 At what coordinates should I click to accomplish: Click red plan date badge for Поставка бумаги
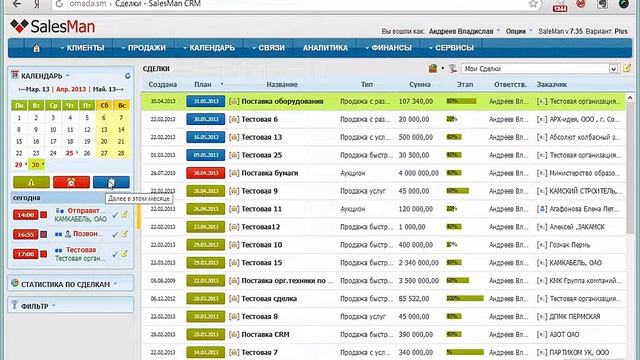point(206,173)
